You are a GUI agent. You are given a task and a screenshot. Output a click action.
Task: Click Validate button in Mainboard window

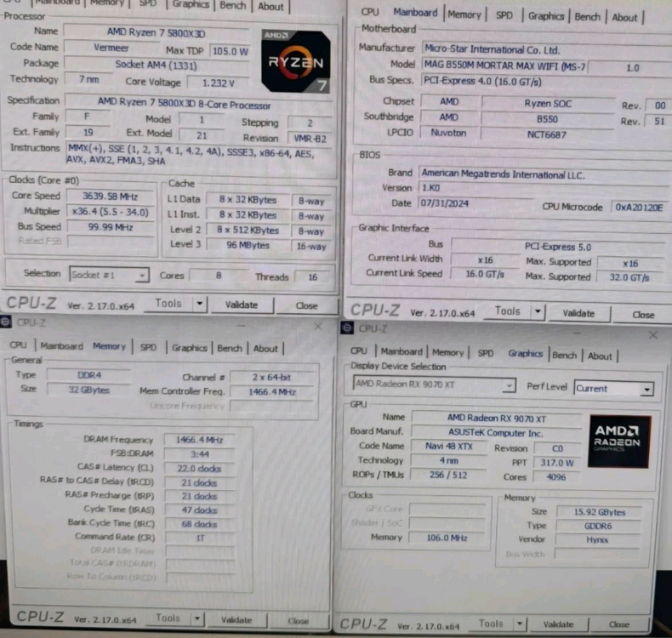click(578, 313)
